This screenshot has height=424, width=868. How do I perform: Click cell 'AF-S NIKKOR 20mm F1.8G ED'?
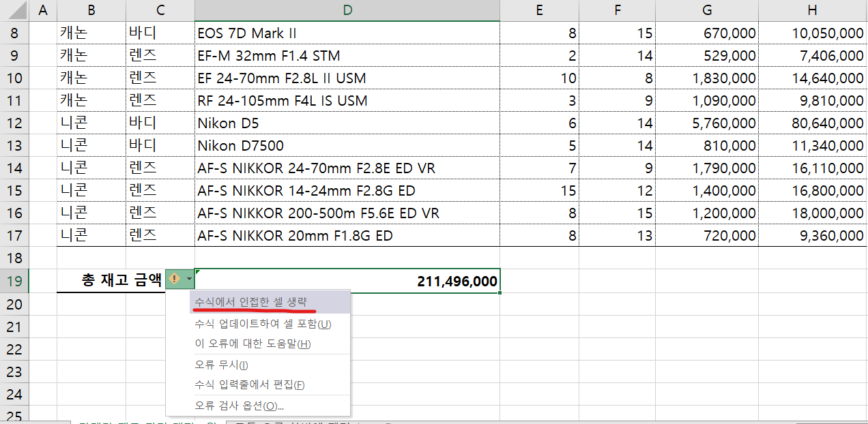347,235
